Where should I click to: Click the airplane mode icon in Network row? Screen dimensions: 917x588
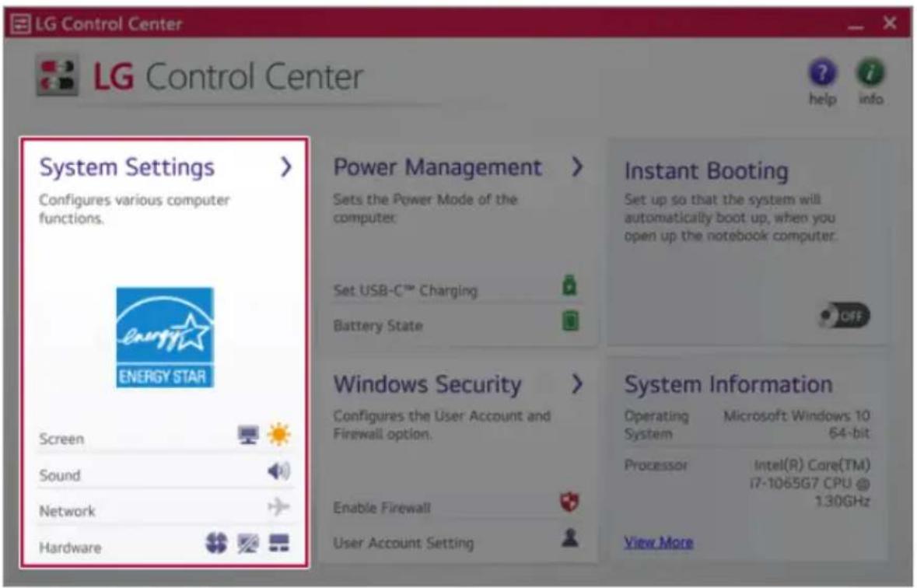tap(279, 506)
